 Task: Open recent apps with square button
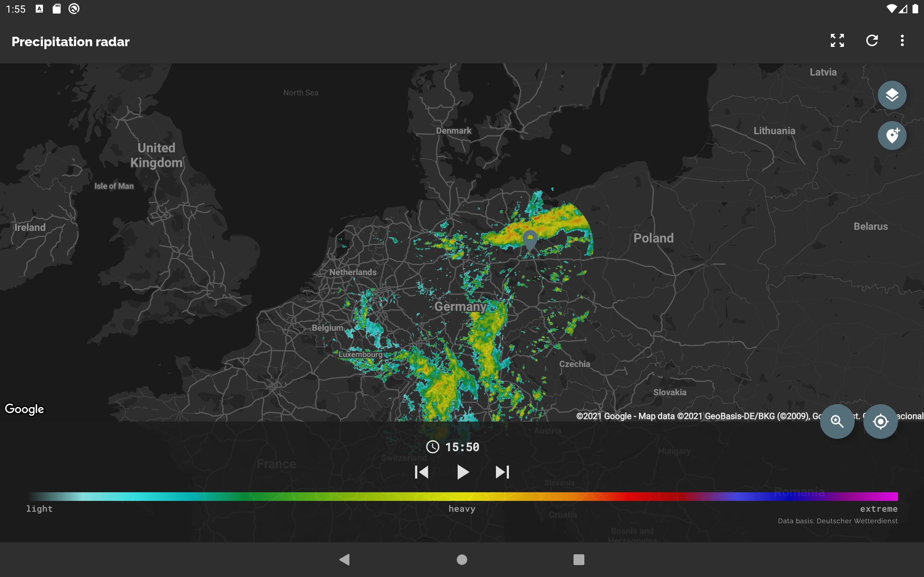[x=579, y=559]
